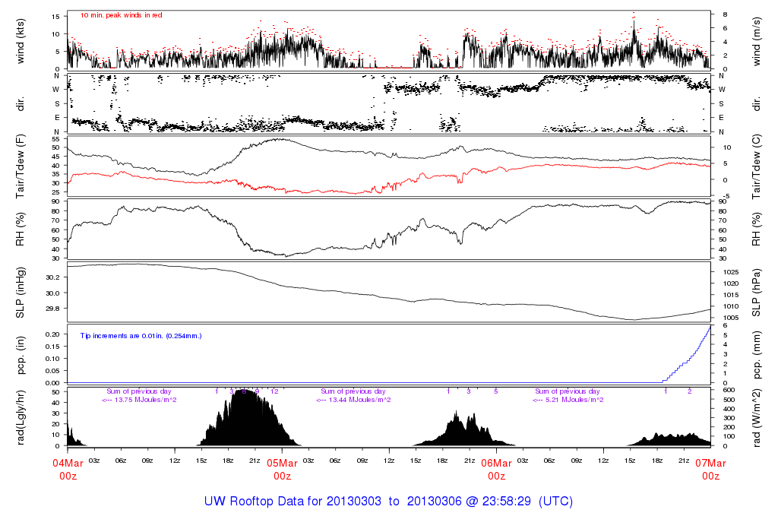The width and height of the screenshot is (778, 532).
Task: Click the 'Tip increments are 0.01in.' note
Action: (141, 336)
